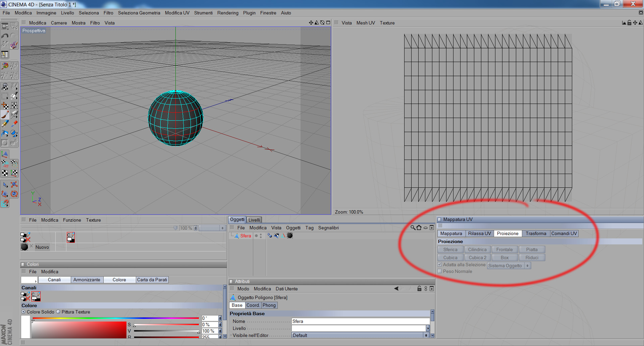Click the Nome input field containing Sfera
This screenshot has width=644, height=346.
point(361,321)
